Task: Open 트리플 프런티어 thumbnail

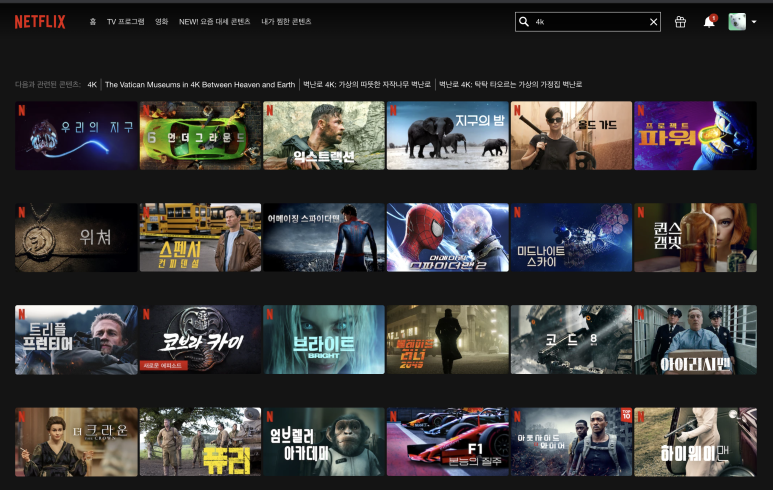Action: 76,340
